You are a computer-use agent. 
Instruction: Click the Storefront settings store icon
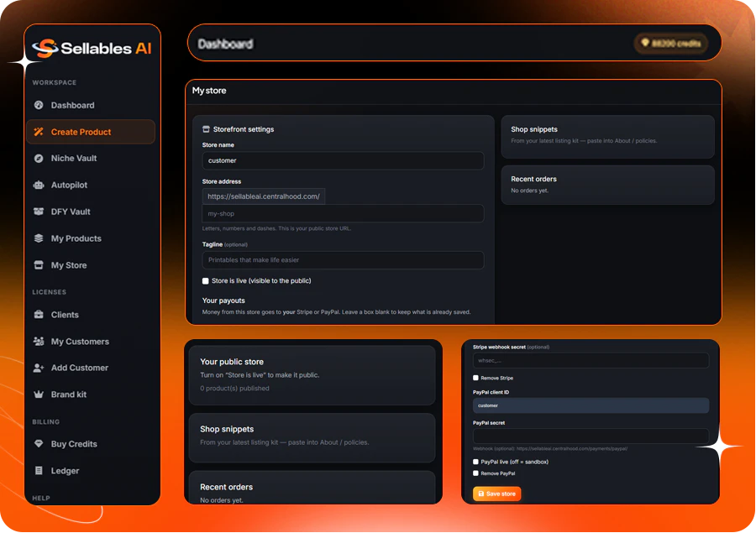click(x=206, y=129)
